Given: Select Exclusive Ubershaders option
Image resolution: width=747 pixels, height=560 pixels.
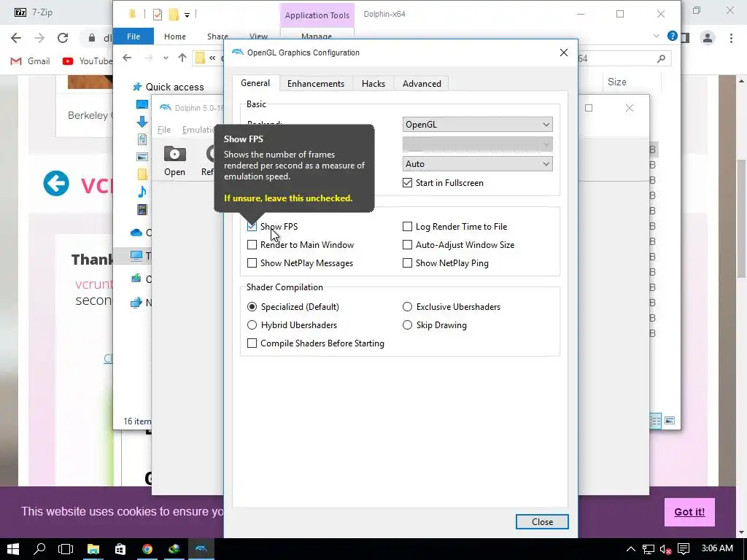Looking at the screenshot, I should point(407,307).
